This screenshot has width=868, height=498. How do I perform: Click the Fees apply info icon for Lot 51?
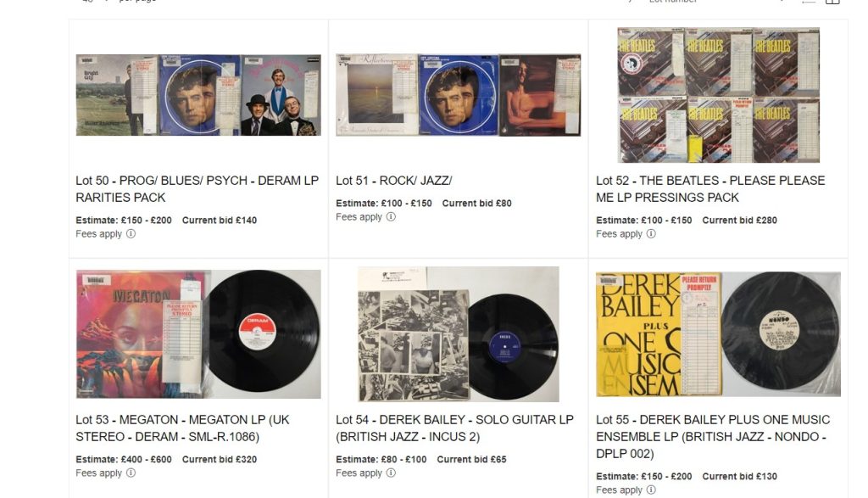coord(391,216)
